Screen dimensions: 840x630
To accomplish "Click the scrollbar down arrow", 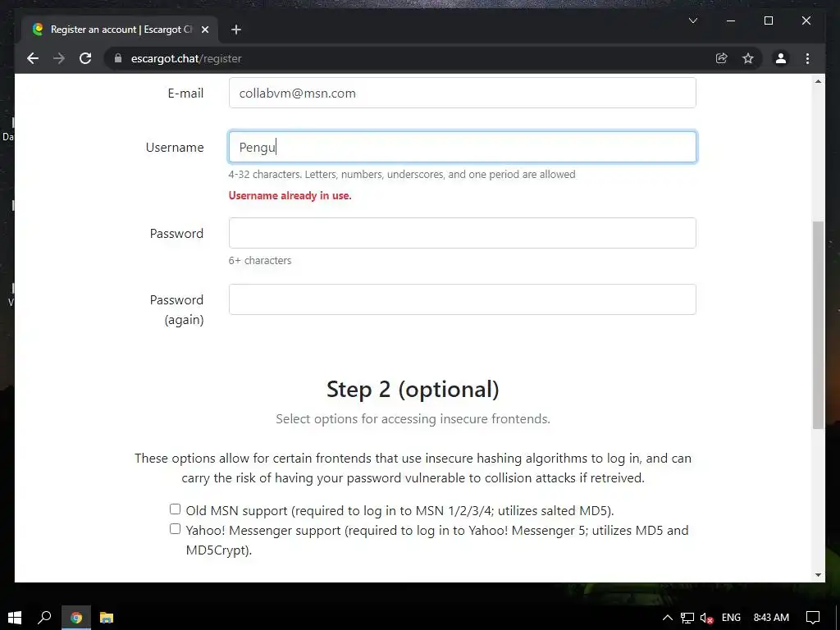I will [818, 575].
